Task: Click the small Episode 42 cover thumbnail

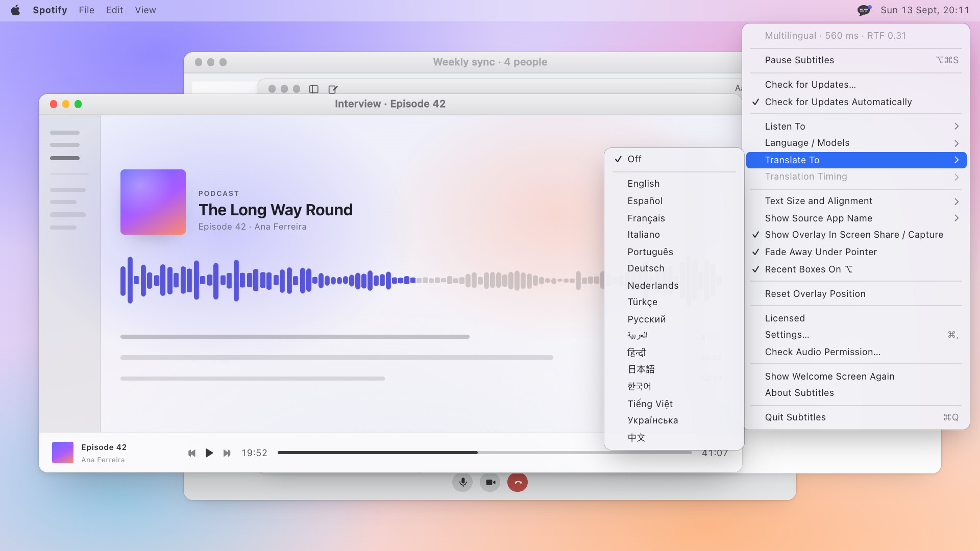Action: click(x=63, y=453)
